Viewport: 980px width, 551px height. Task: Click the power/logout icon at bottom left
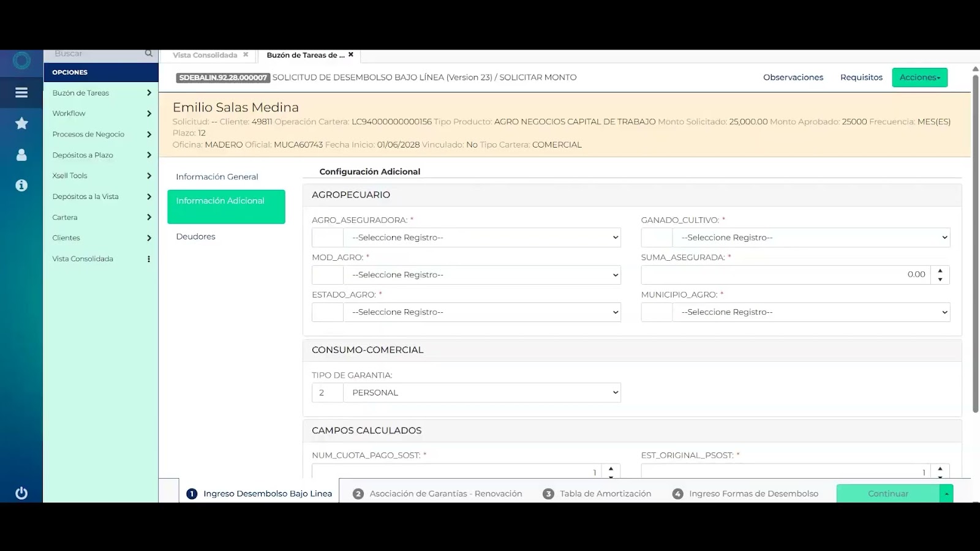[x=21, y=492]
